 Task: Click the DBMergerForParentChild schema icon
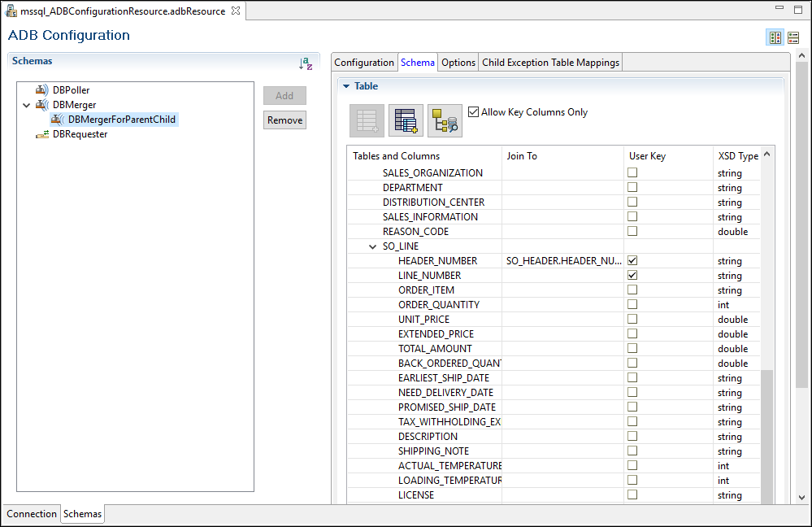[57, 120]
